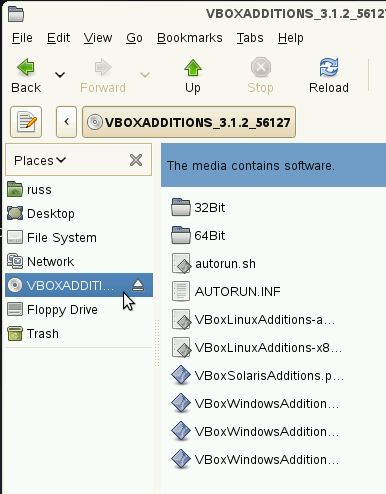Click the window folder icon in title bar
The image size is (386, 494).
pyautogui.click(x=16, y=14)
